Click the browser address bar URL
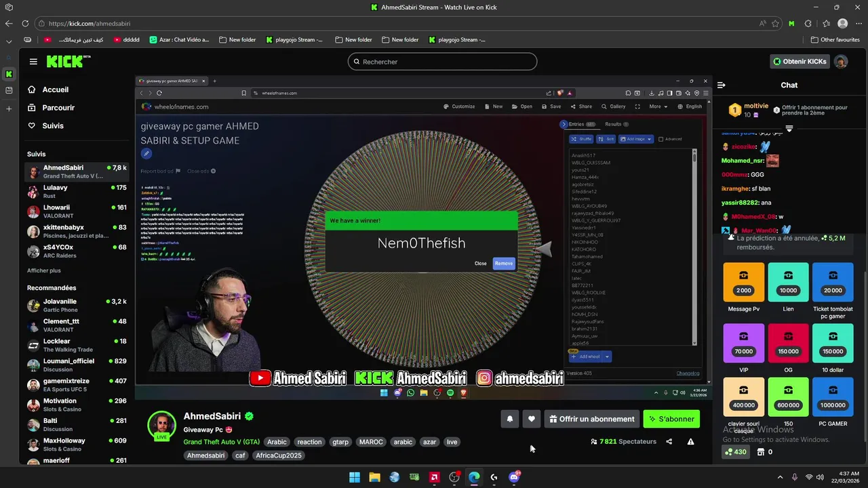The image size is (868, 488). coord(90,23)
